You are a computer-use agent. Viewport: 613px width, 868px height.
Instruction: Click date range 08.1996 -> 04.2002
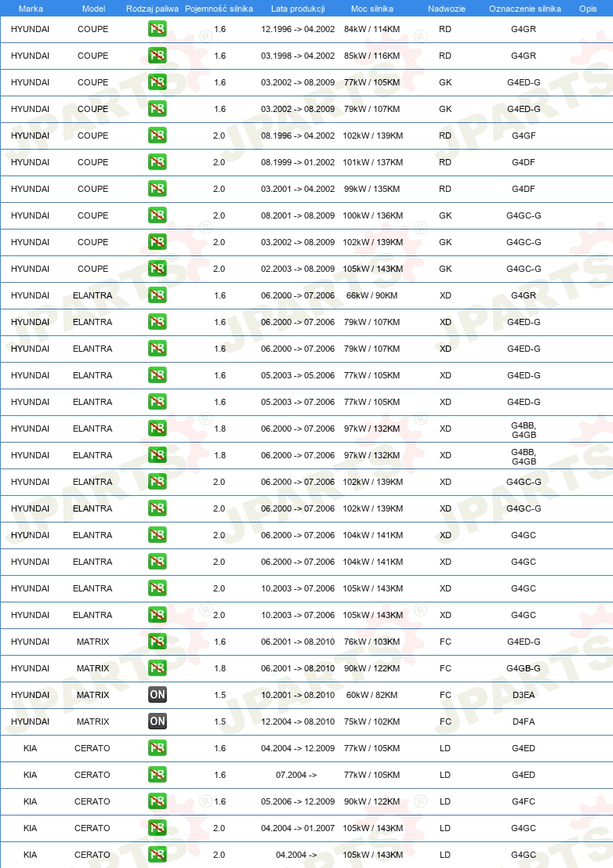click(298, 136)
